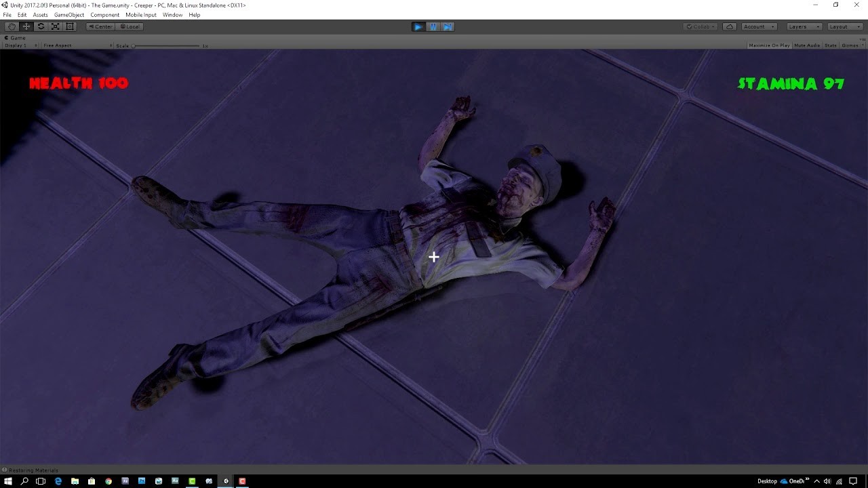
Task: Switch to Unity taskbar icon
Action: coord(226,481)
